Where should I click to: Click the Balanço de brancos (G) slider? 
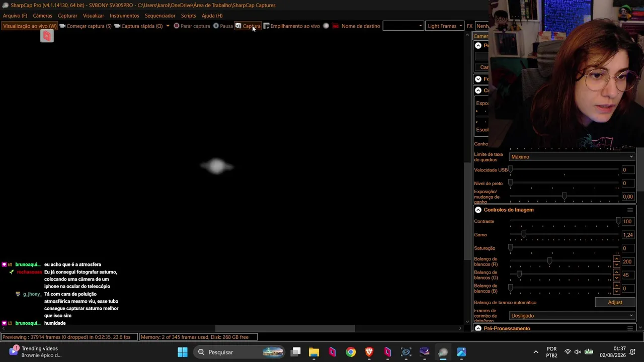coord(519,274)
